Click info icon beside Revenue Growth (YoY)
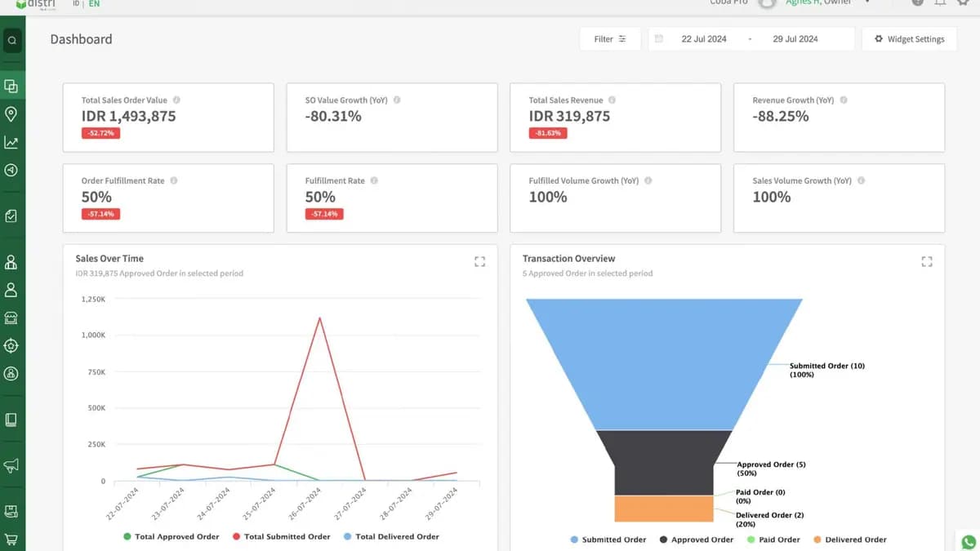980x551 pixels. (844, 100)
